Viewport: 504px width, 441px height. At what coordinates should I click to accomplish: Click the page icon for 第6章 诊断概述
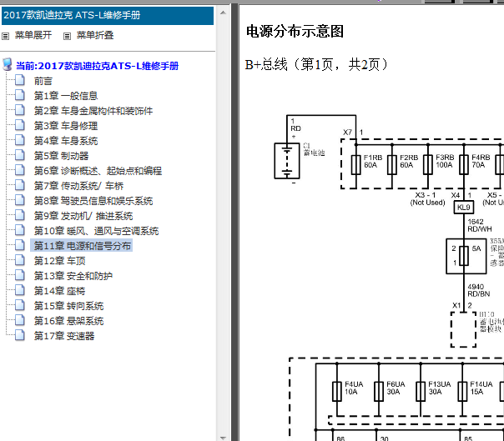point(19,170)
